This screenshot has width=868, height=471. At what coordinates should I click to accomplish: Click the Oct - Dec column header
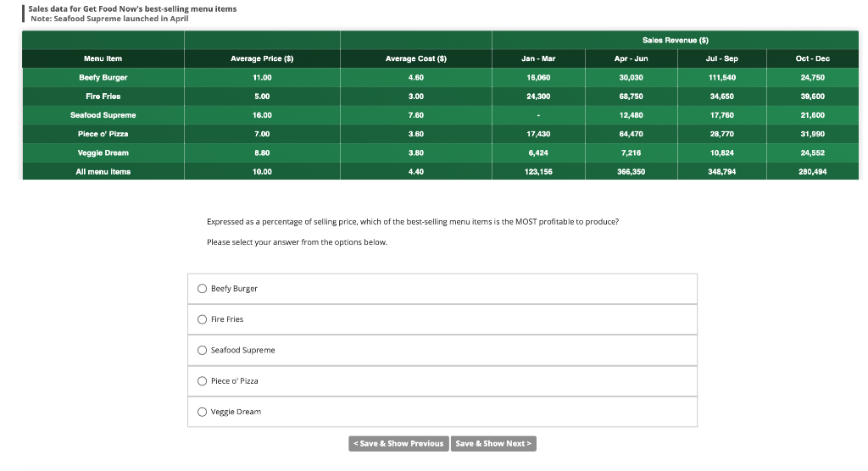point(812,58)
